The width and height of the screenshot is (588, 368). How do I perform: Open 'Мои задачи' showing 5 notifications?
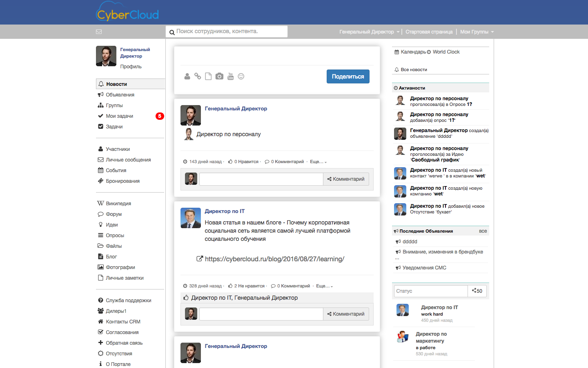click(x=119, y=116)
